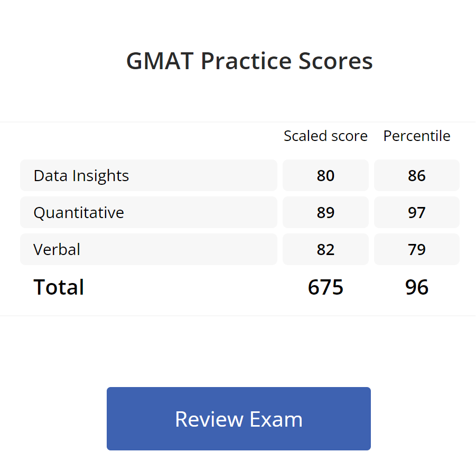
Task: Select the Data Insights row label
Action: click(x=81, y=175)
